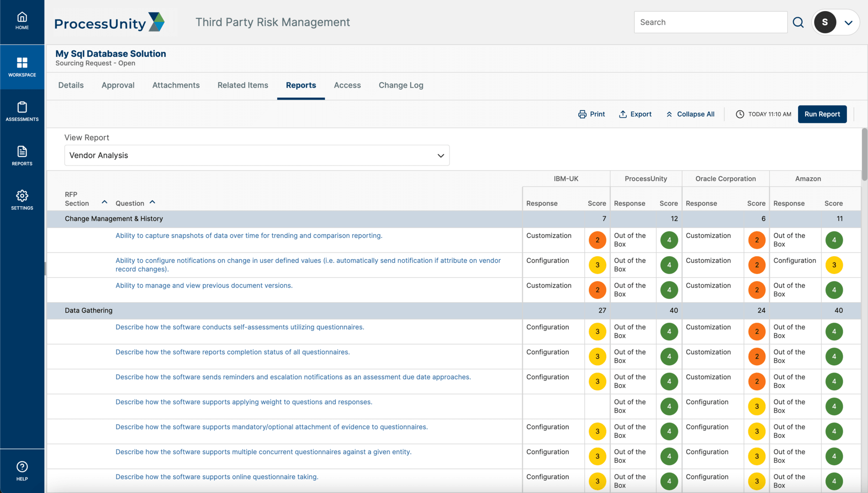Click IBM-UK score 2 for data snapshots
This screenshot has width=868, height=493.
597,240
